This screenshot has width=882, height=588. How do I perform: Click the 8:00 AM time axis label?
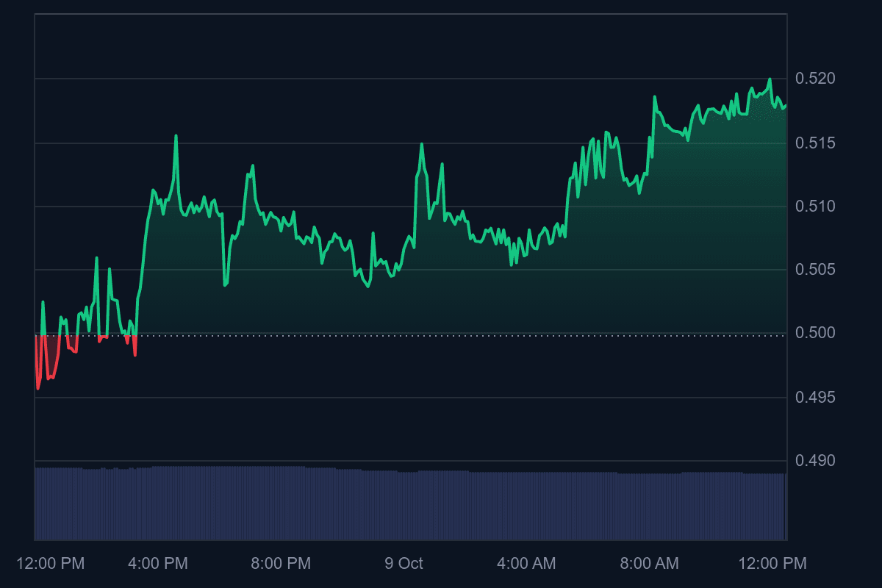[x=649, y=564]
